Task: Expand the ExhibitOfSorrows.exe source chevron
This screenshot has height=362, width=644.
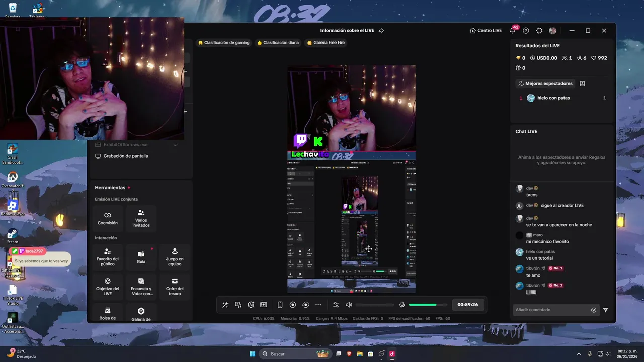Action: click(x=175, y=145)
